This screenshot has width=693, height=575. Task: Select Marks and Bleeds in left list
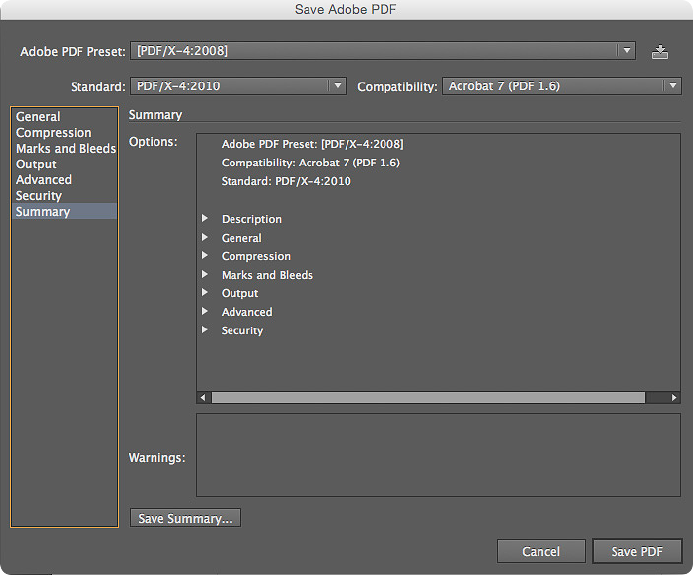pos(65,149)
